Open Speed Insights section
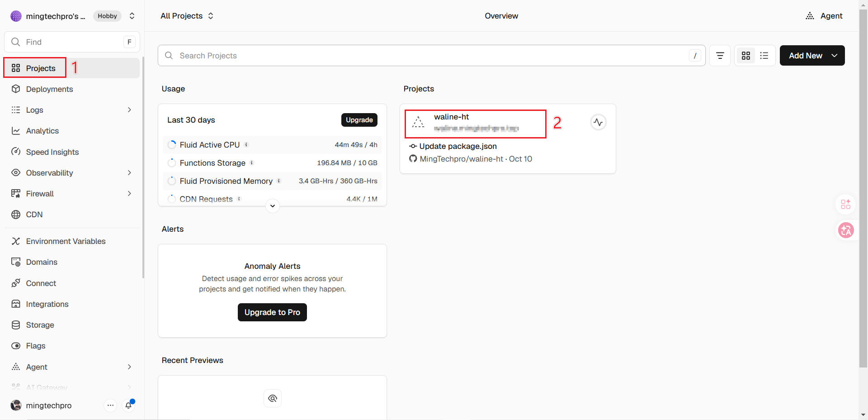Screen dimensions: 868x420 (x=72, y=152)
